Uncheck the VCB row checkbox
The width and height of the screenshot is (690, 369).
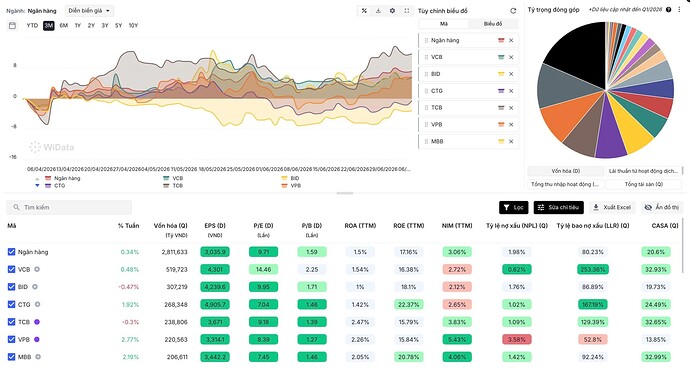click(11, 269)
